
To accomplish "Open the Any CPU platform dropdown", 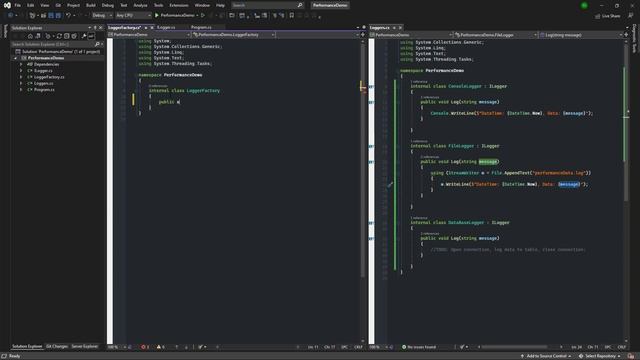I will click(x=133, y=15).
